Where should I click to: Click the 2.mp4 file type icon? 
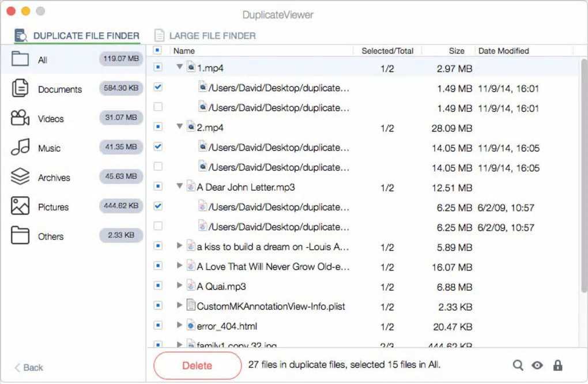(x=191, y=127)
